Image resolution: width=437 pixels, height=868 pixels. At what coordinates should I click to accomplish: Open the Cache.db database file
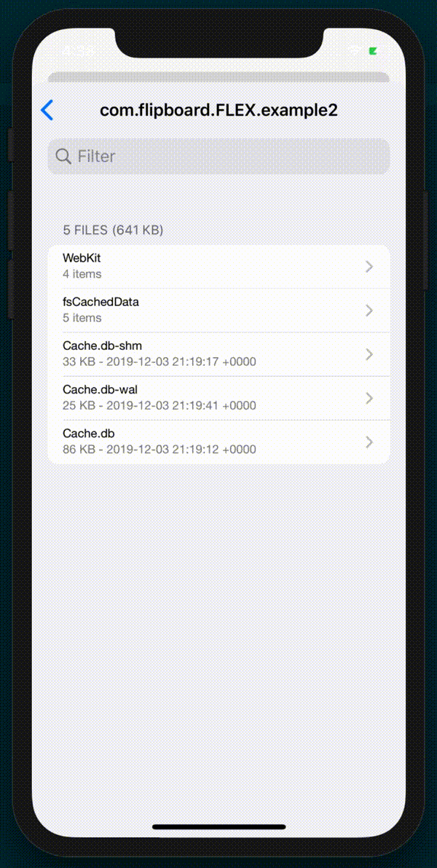(219, 442)
